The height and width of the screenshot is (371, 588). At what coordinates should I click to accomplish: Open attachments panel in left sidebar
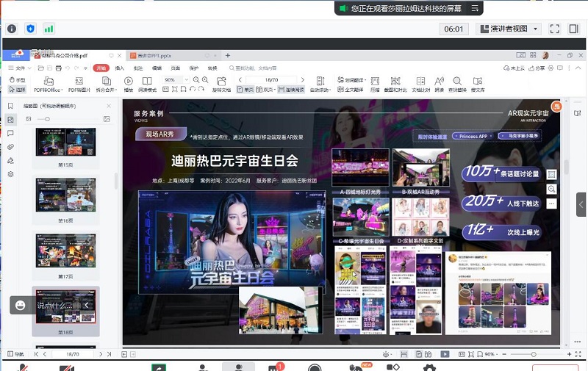tap(10, 147)
